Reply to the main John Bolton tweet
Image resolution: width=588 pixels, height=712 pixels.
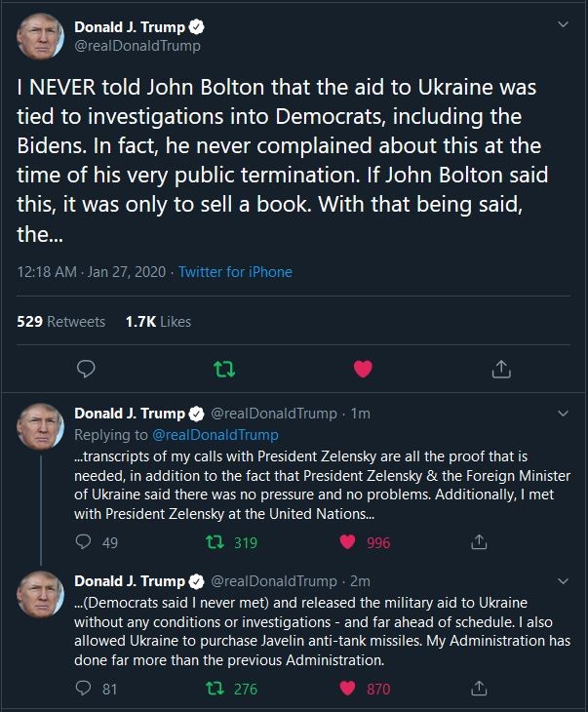(x=86, y=369)
